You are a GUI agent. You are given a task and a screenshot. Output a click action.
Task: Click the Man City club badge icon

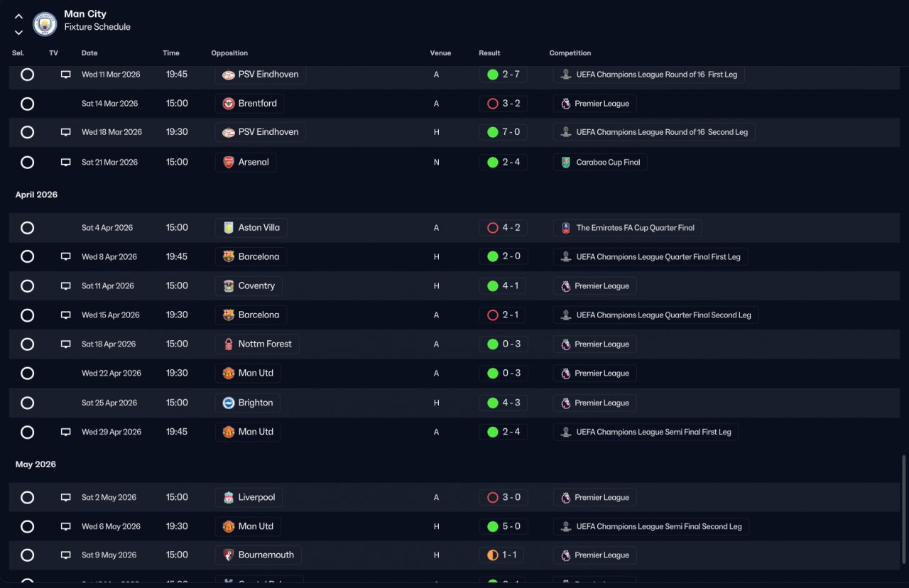point(45,23)
